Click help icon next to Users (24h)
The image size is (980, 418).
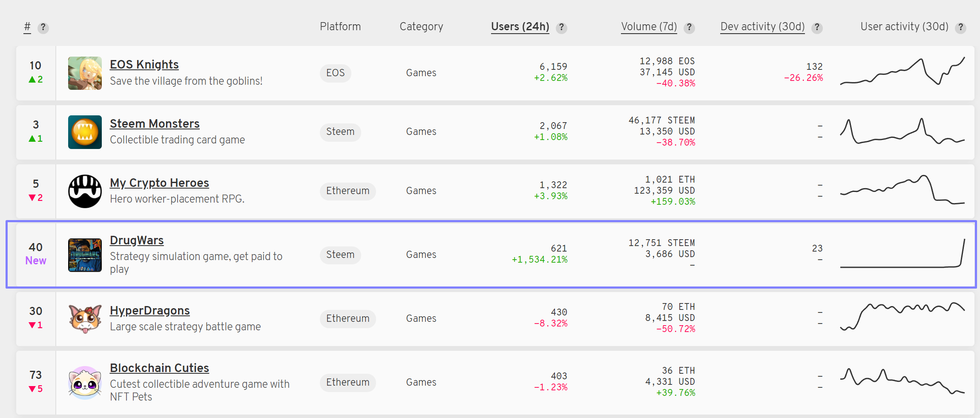561,28
